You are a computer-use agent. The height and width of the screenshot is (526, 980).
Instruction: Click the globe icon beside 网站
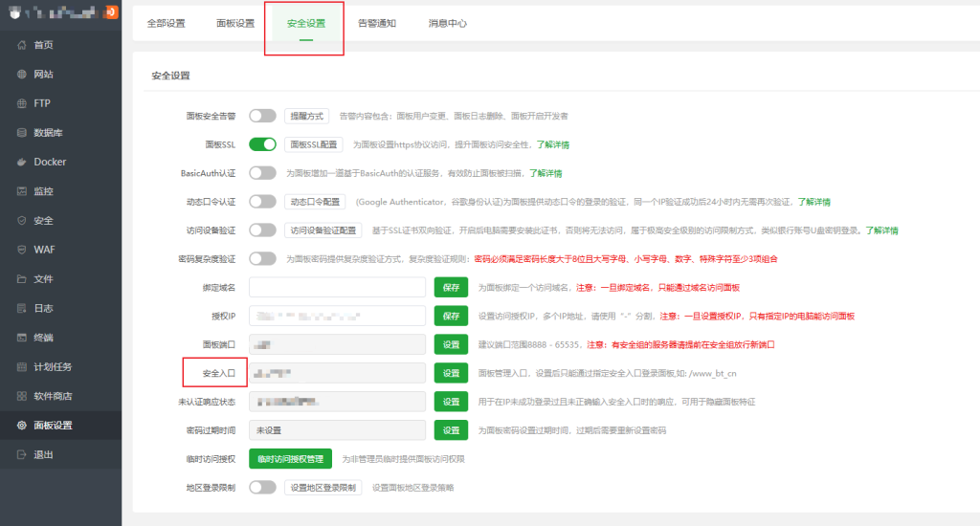click(x=22, y=75)
